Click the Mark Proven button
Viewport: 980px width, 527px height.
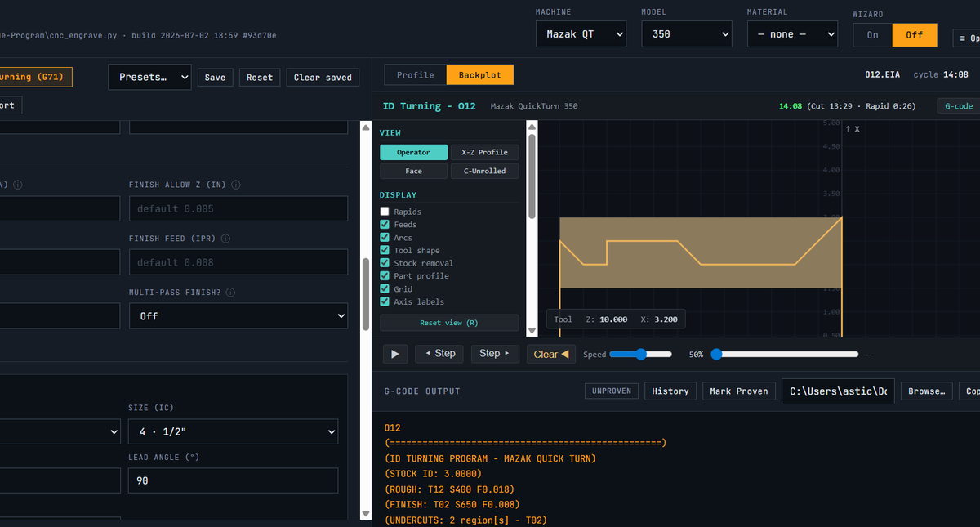(x=739, y=391)
